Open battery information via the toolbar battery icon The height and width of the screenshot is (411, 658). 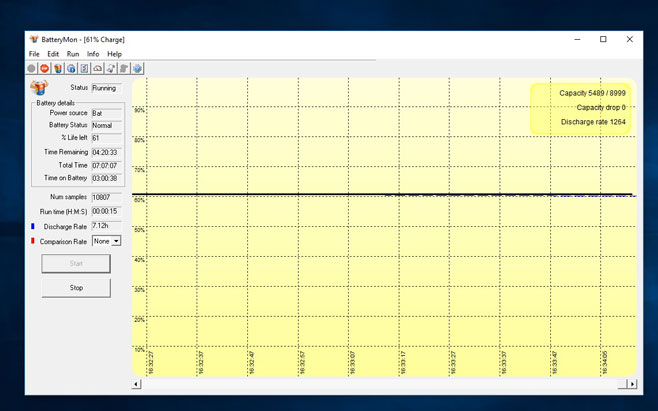(x=58, y=69)
